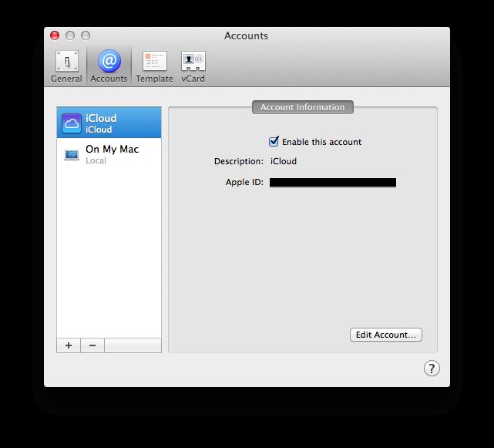Click the Description: label
The width and height of the screenshot is (494, 448).
click(x=239, y=161)
